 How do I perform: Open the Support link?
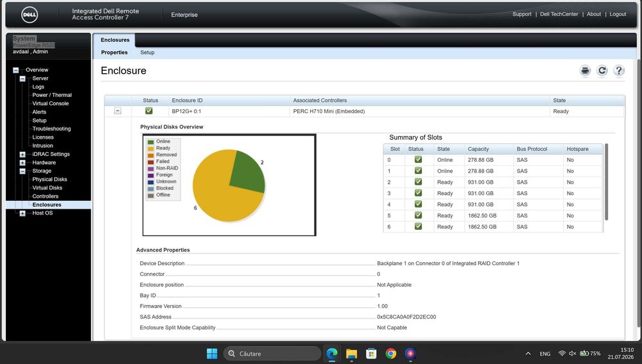521,14
